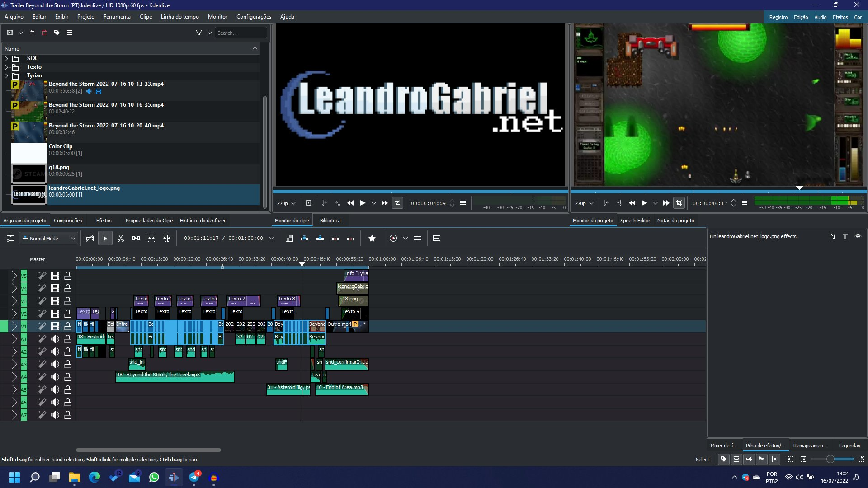Open the Normal Mode edit dropdown
Screen dimensions: 868x488
coord(49,238)
